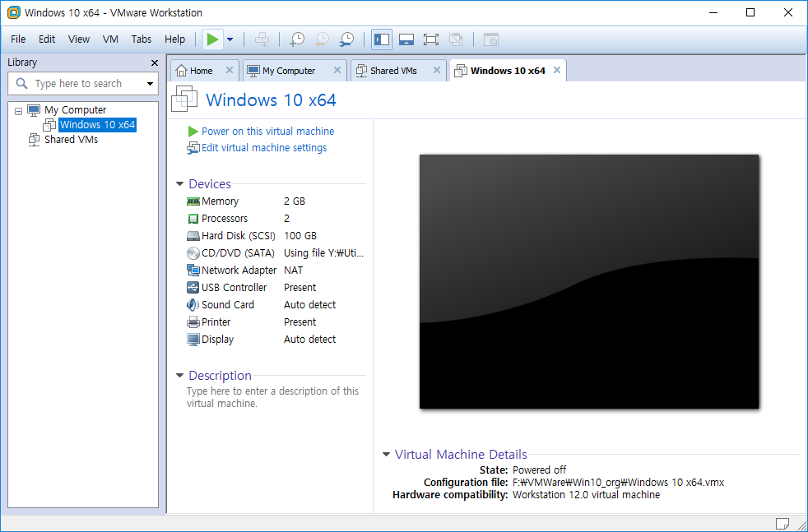Collapse the My Computer tree node

tap(19, 111)
